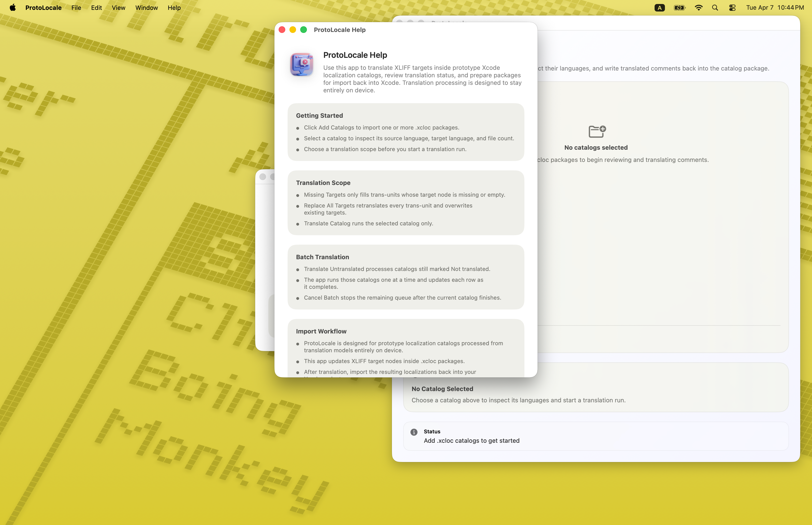812x525 pixels.
Task: Open the Apple menu
Action: 13,8
